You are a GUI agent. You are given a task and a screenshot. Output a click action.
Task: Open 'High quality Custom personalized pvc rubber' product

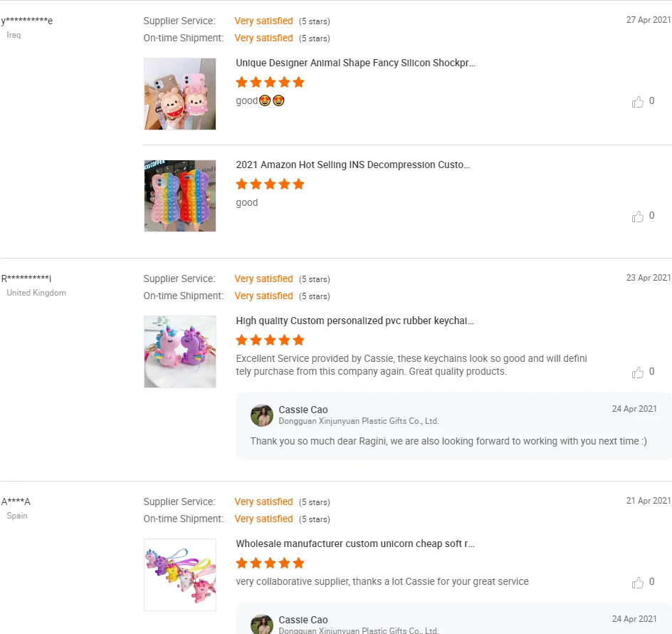(355, 321)
